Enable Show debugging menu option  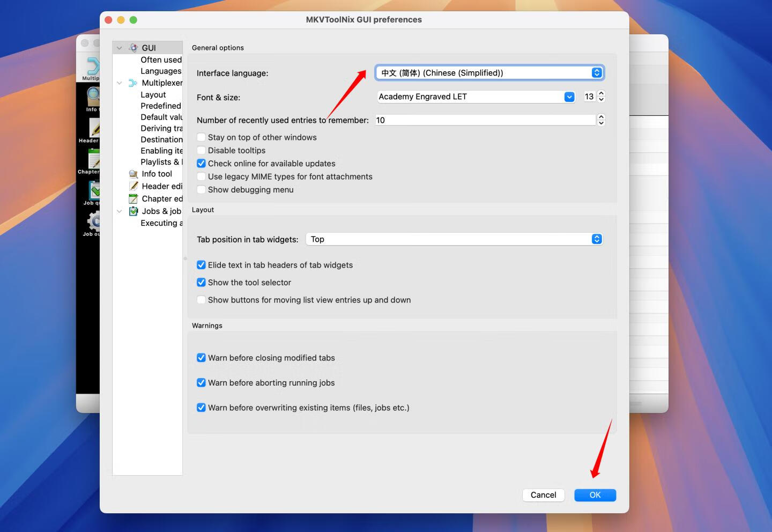tap(202, 190)
